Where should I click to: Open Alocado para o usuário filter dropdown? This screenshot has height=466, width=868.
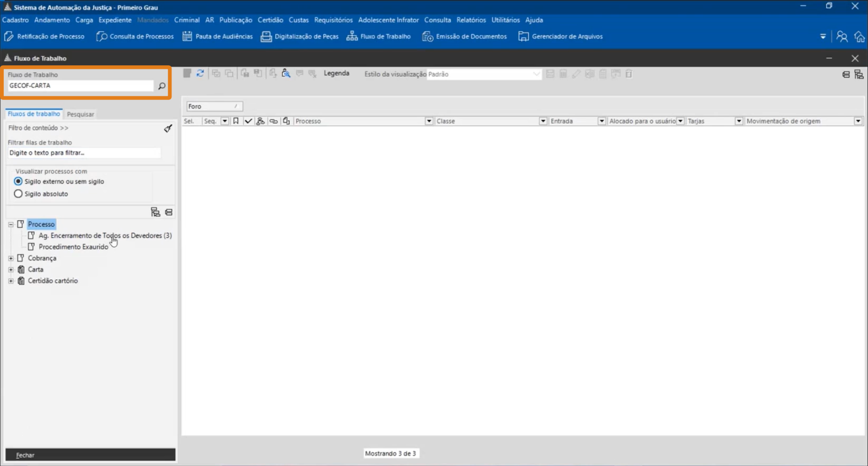tap(680, 121)
